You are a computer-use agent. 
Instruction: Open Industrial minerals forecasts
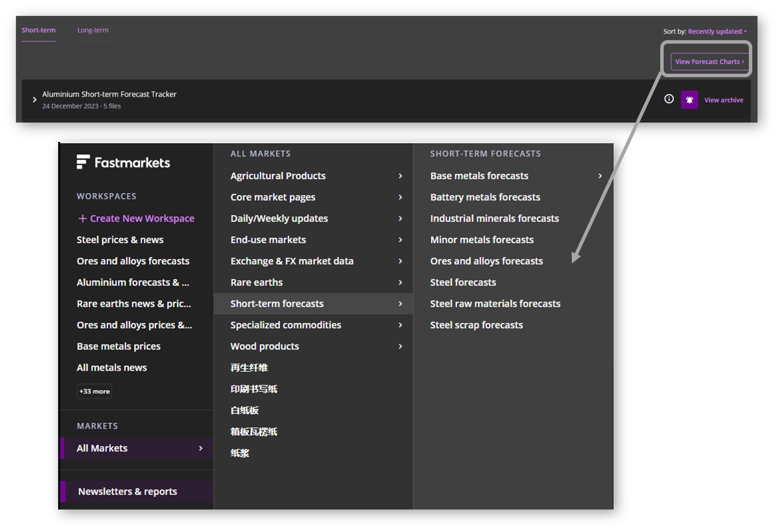tap(494, 218)
